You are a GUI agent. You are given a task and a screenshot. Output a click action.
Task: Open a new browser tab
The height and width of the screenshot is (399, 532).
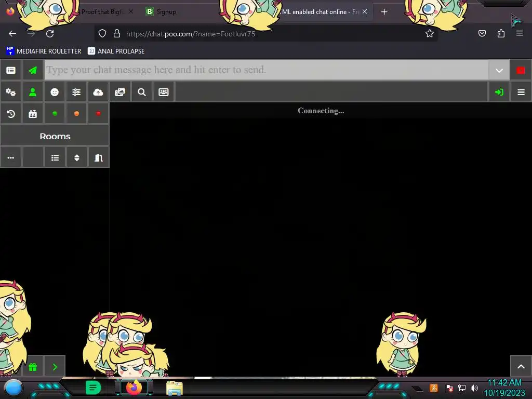(x=384, y=12)
